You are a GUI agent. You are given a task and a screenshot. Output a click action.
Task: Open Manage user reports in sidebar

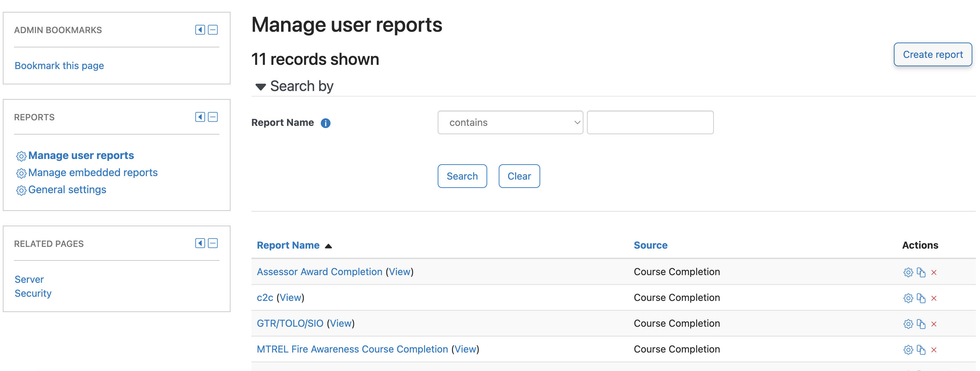tap(81, 155)
